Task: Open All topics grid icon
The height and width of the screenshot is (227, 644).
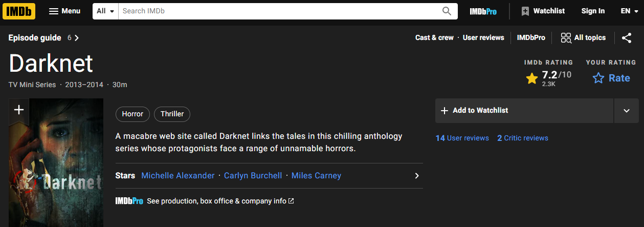Action: (566, 37)
